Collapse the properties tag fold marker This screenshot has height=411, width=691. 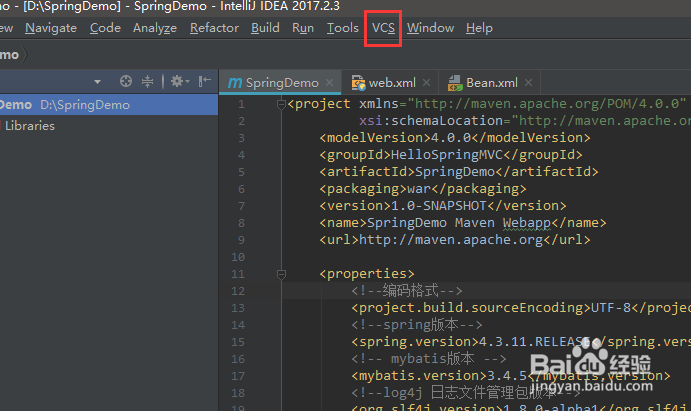point(281,274)
